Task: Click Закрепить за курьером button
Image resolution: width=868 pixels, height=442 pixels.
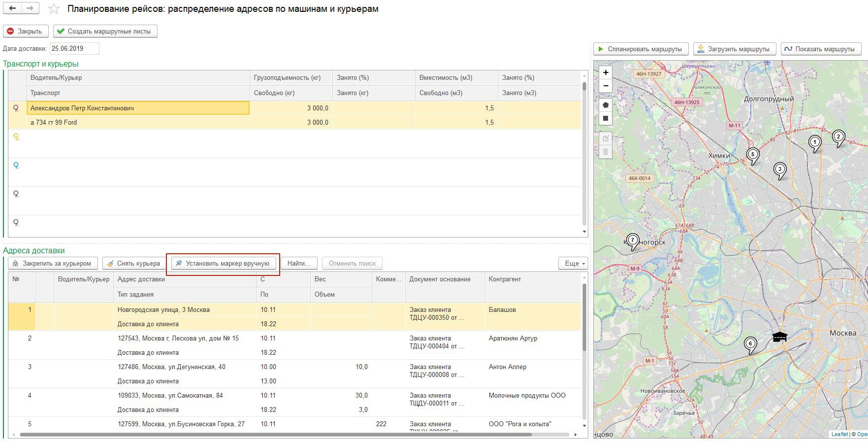Action: pyautogui.click(x=53, y=263)
